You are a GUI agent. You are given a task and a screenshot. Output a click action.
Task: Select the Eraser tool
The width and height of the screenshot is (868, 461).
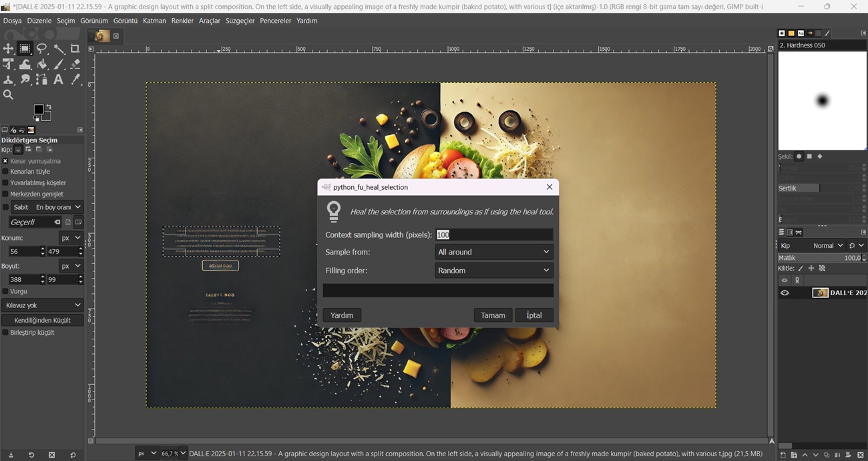pyautogui.click(x=75, y=65)
